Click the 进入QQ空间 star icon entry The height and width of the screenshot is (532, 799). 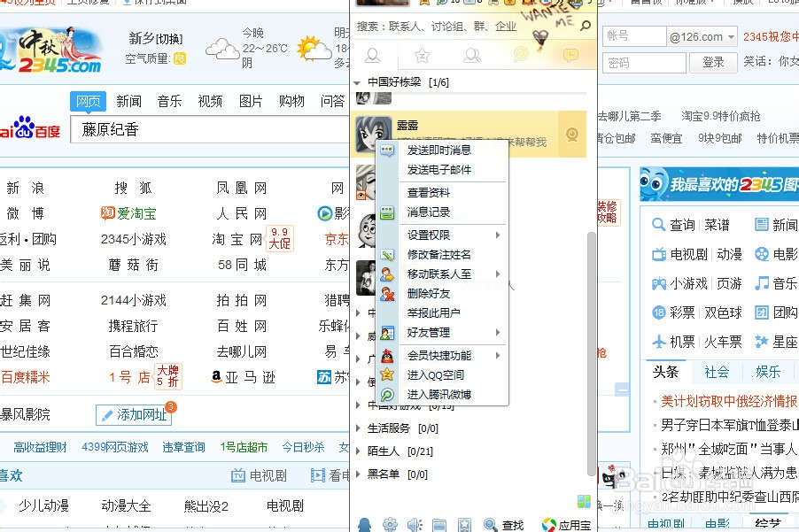pos(387,374)
